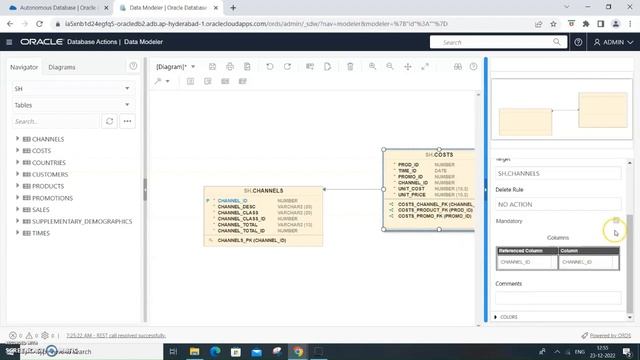Expand the TIMES tree node

[x=17, y=233]
